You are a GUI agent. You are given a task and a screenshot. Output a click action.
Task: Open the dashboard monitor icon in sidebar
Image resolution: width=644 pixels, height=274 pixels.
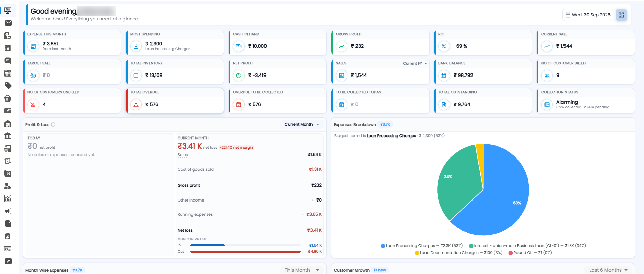pyautogui.click(x=8, y=10)
